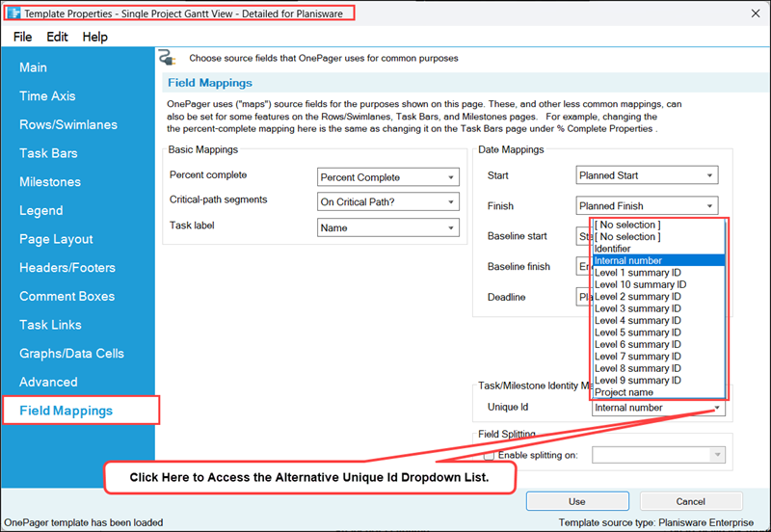This screenshot has height=532, width=771.
Task: Enable the splitting on checkbox
Action: click(x=489, y=455)
